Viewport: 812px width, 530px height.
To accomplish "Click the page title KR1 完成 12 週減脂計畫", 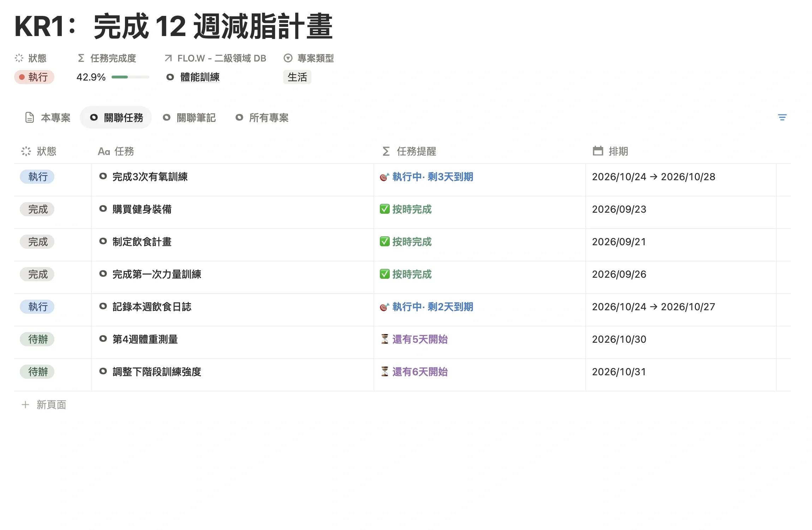I will pos(173,26).
